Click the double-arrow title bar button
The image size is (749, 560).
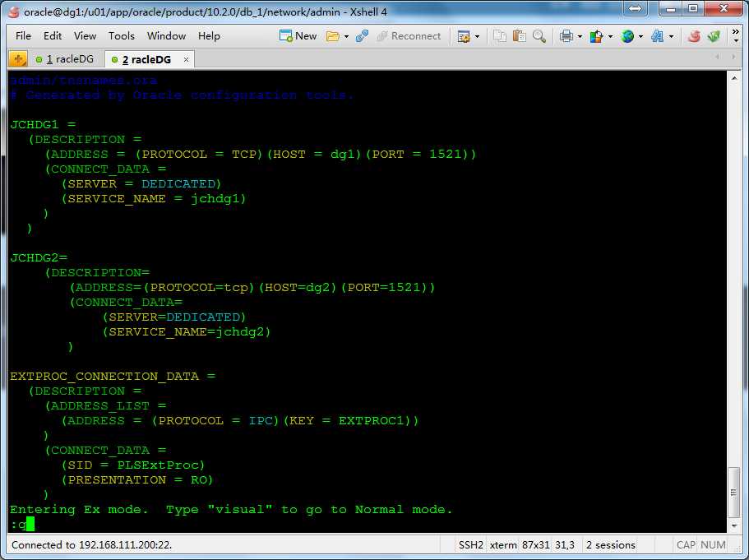pos(635,8)
